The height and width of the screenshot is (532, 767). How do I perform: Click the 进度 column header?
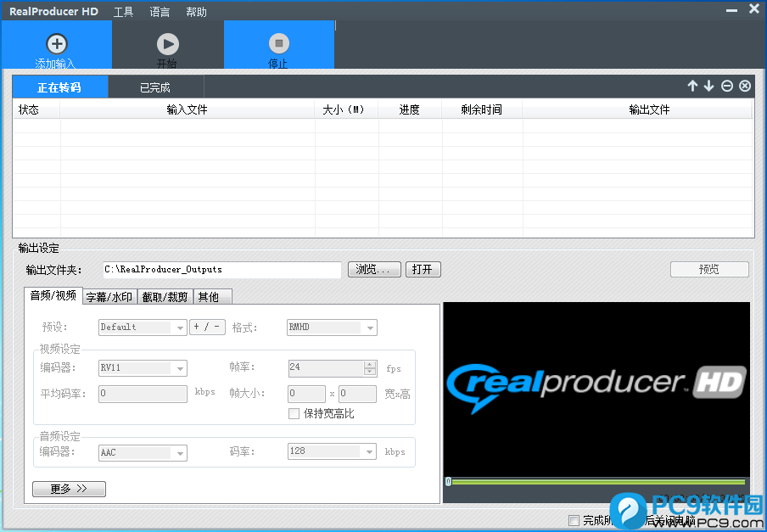click(410, 109)
